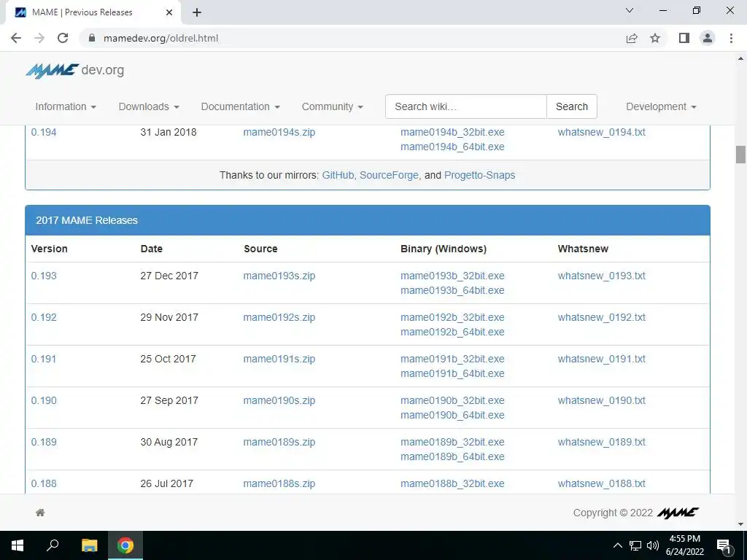Click the 2017 MAME Releases heading
The height and width of the screenshot is (560, 747).
click(87, 220)
